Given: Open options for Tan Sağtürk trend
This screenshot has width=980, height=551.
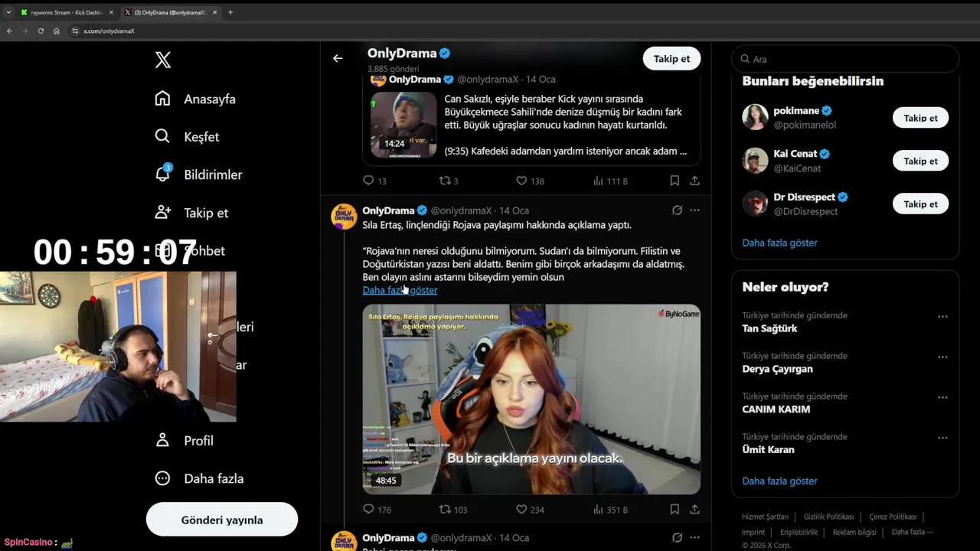Looking at the screenshot, I should [942, 316].
